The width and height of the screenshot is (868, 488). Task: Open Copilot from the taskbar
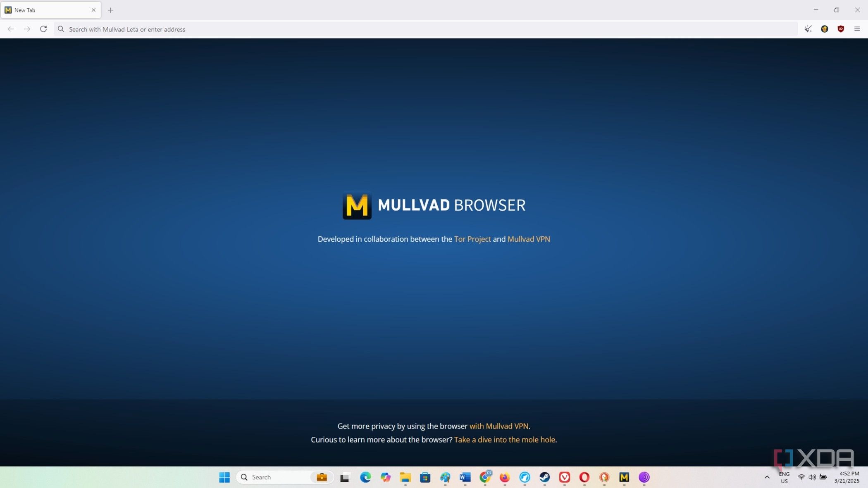pyautogui.click(x=386, y=477)
